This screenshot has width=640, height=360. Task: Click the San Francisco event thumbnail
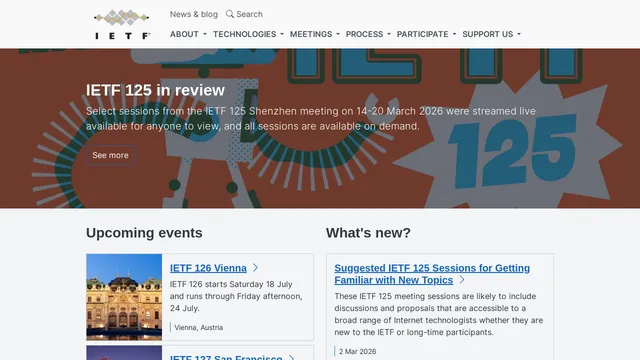pos(124,353)
